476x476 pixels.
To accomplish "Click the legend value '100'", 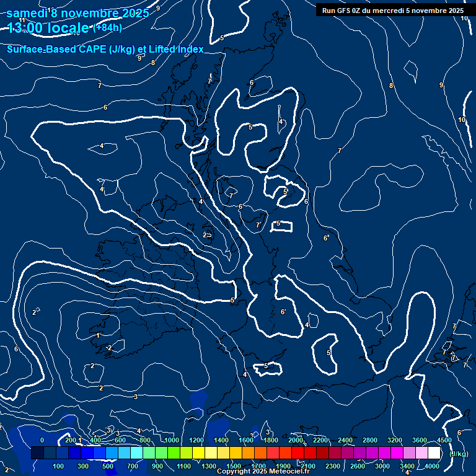I will 58,466.
